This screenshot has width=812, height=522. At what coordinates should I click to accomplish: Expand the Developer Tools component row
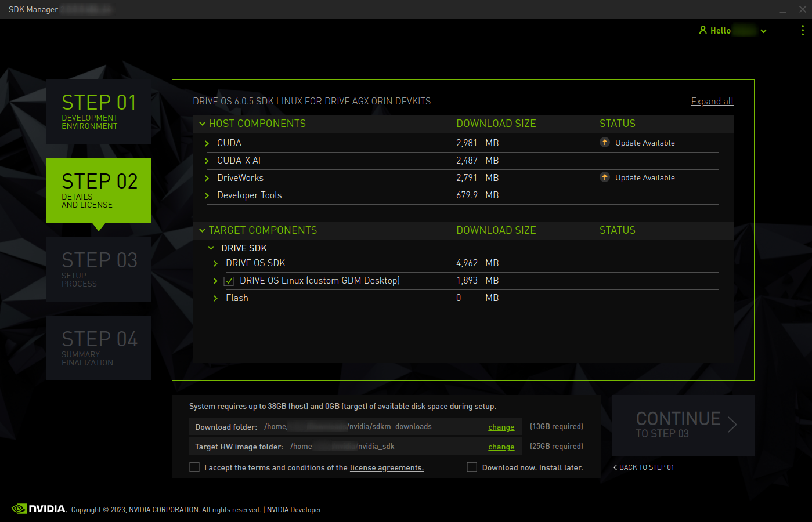click(207, 195)
